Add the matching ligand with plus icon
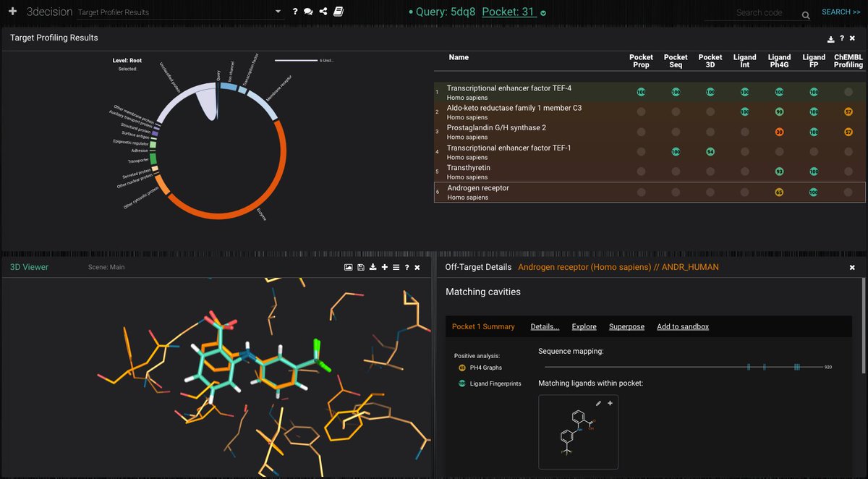868x479 pixels. [610, 403]
